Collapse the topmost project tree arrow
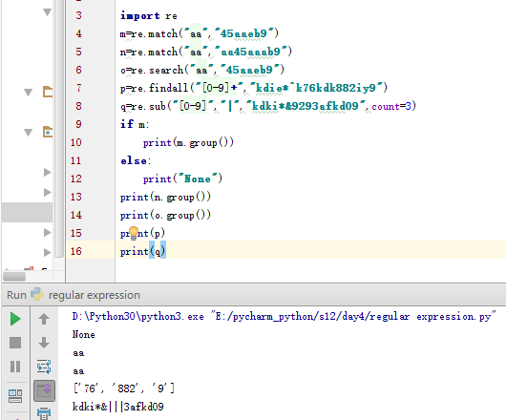This screenshot has height=420, width=506. (x=47, y=12)
